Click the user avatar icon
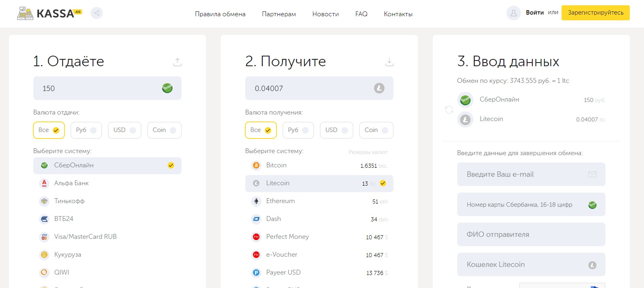Viewport: 644px width, 288px height. click(513, 13)
